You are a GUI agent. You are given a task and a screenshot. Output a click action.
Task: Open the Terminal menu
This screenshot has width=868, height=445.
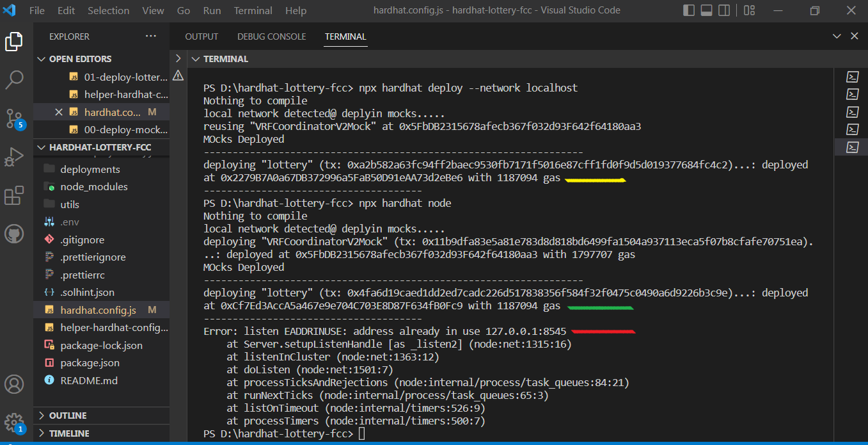click(253, 11)
